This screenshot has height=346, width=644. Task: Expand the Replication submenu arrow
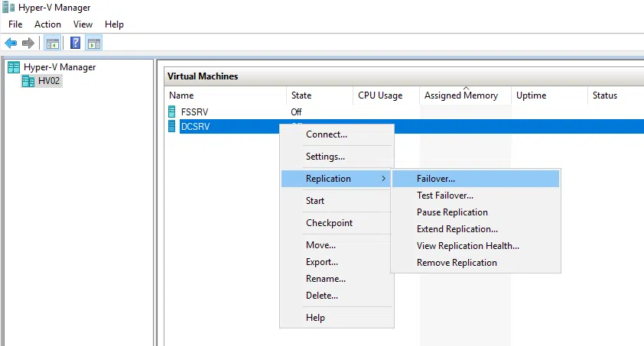383,179
